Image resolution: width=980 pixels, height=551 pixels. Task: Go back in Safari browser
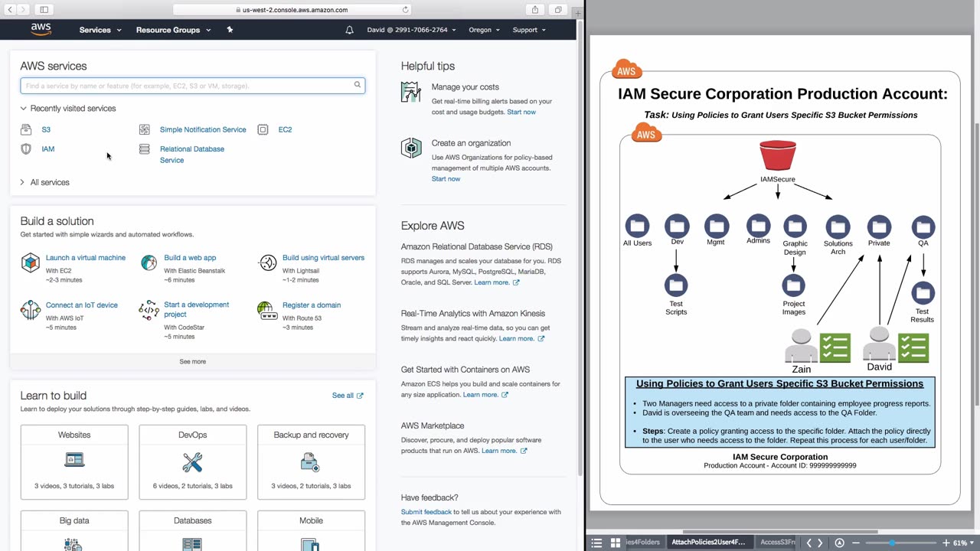click(x=10, y=10)
